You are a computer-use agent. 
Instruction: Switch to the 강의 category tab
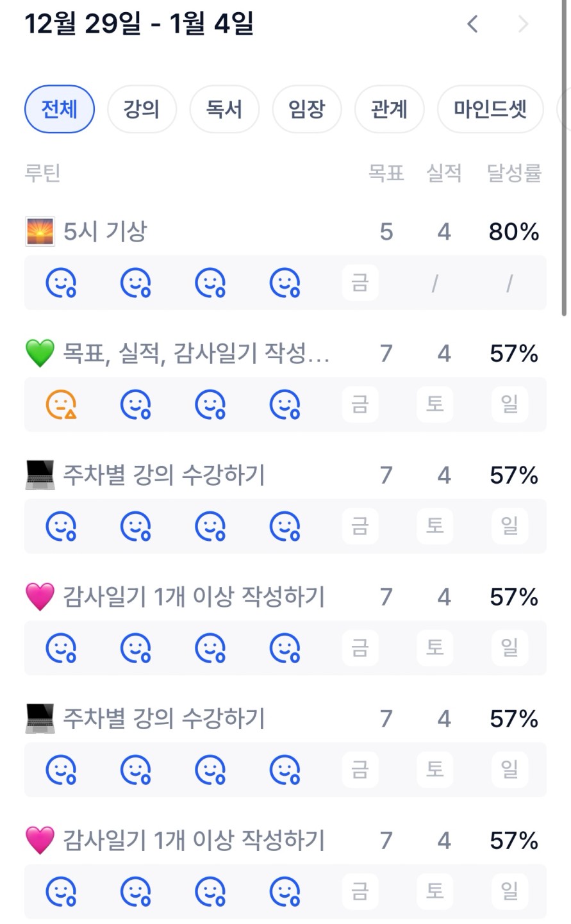[x=142, y=109]
